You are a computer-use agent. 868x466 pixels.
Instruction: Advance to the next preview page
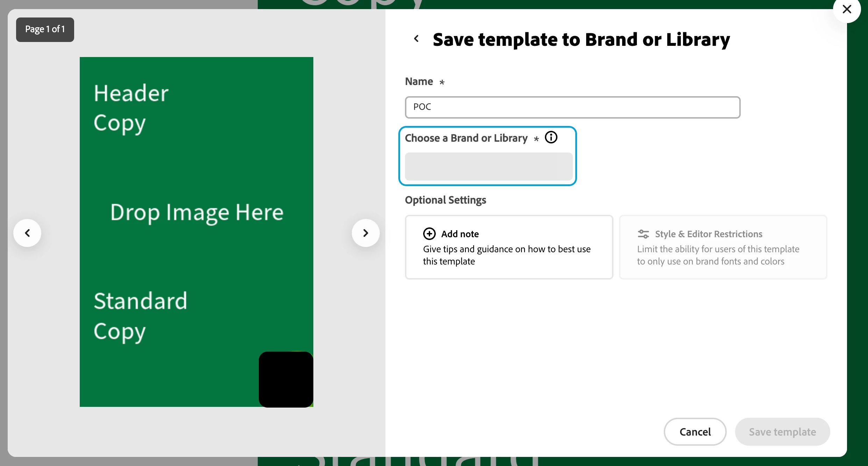click(x=365, y=233)
